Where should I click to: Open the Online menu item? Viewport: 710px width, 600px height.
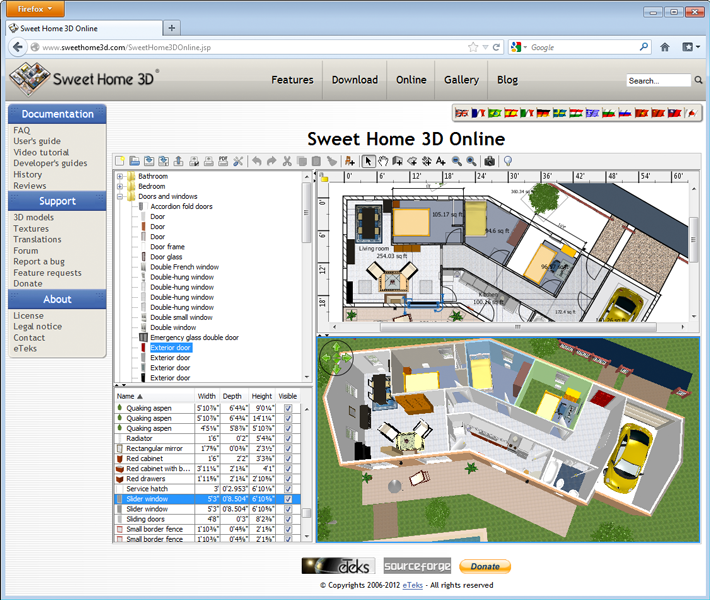411,80
